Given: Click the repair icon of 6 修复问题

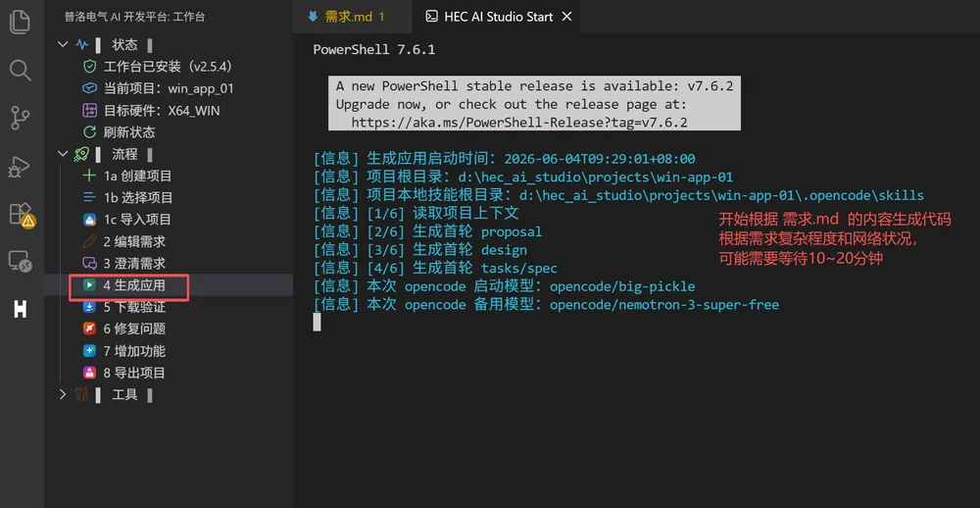Looking at the screenshot, I should click(90, 330).
